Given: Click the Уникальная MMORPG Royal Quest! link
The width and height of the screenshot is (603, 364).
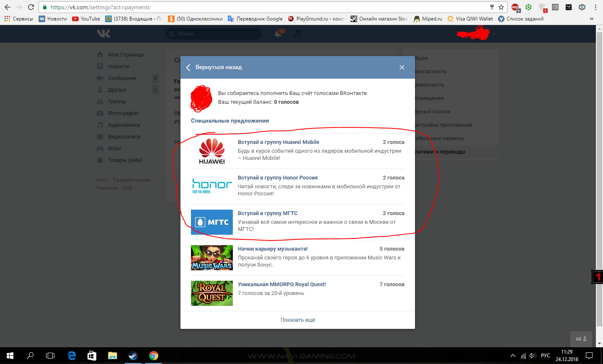Looking at the screenshot, I should point(282,285).
